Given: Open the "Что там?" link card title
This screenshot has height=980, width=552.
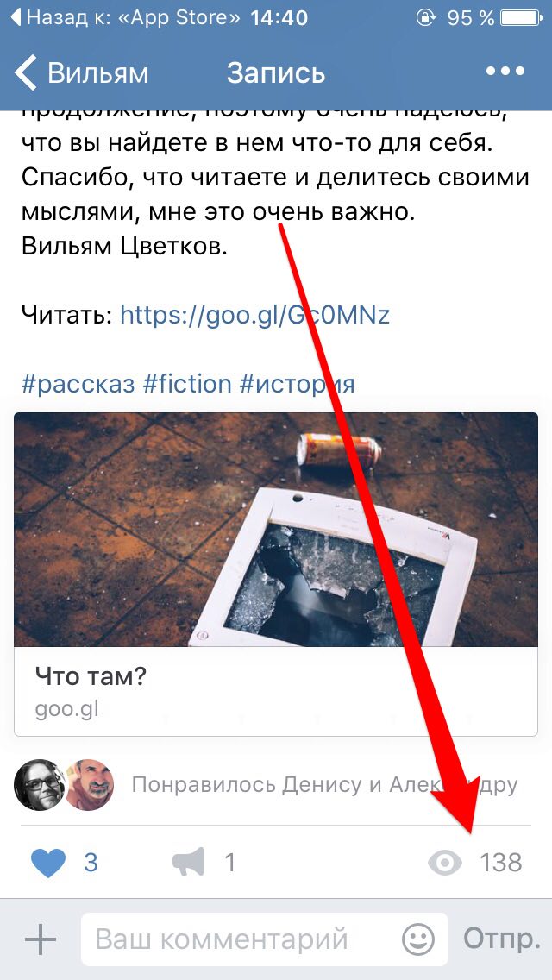Looking at the screenshot, I should (90, 675).
